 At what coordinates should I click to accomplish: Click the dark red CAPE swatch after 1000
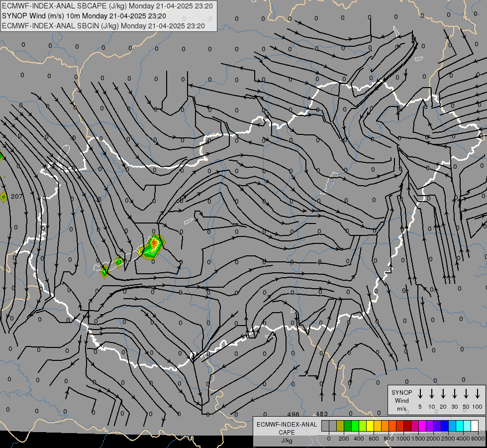click(407, 426)
